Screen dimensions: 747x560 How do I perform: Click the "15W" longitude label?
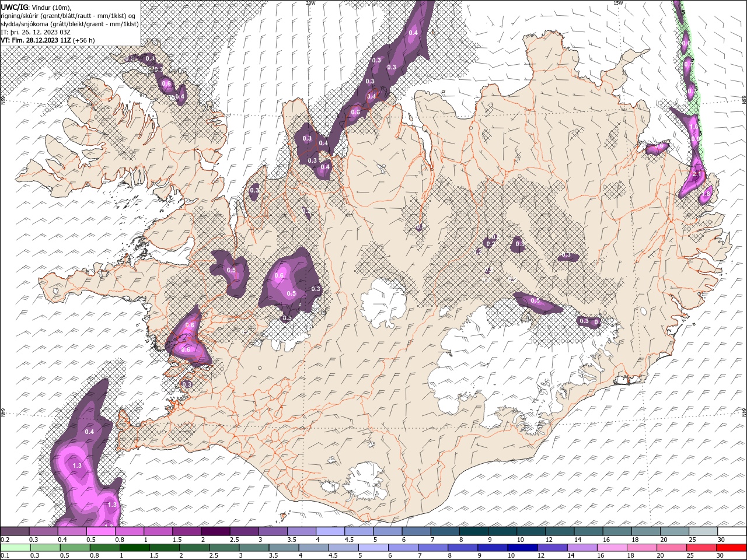618,3
